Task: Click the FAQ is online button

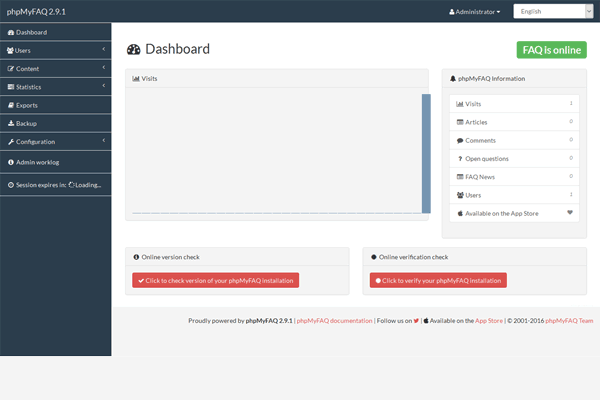Action: (x=551, y=50)
